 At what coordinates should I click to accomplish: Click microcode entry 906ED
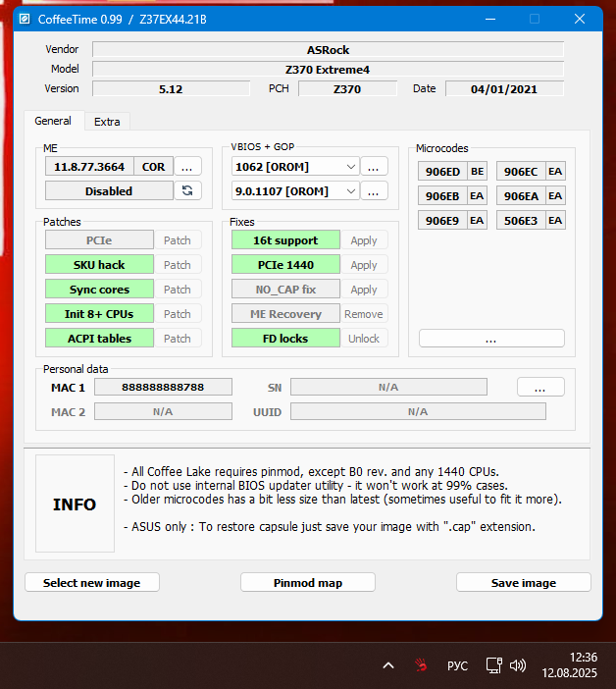pyautogui.click(x=442, y=172)
